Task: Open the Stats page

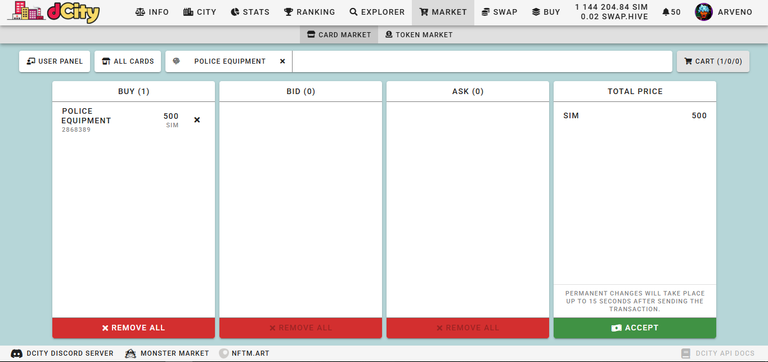Action: click(250, 12)
